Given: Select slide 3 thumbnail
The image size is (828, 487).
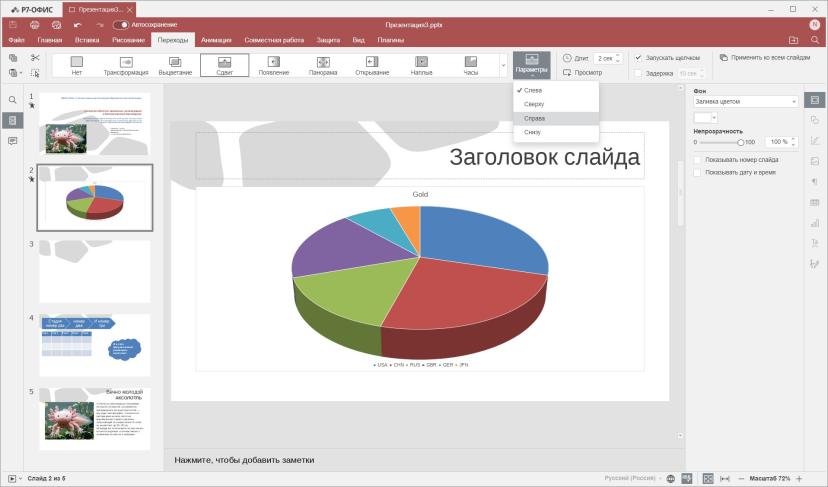Looking at the screenshot, I should point(95,271).
